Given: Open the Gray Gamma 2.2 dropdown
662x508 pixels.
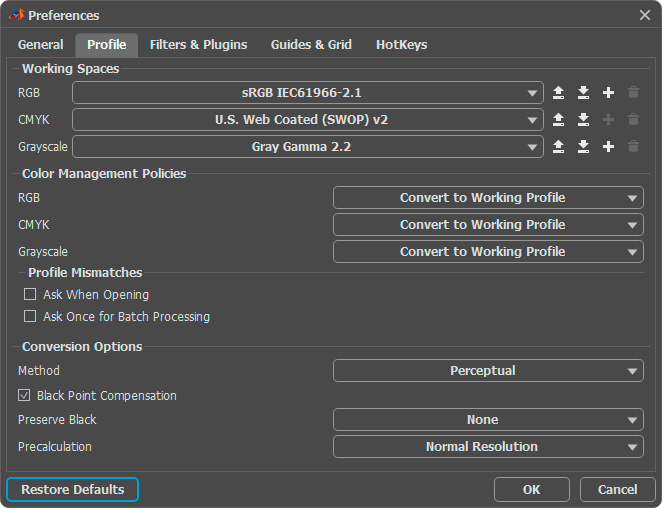Looking at the screenshot, I should click(x=308, y=147).
